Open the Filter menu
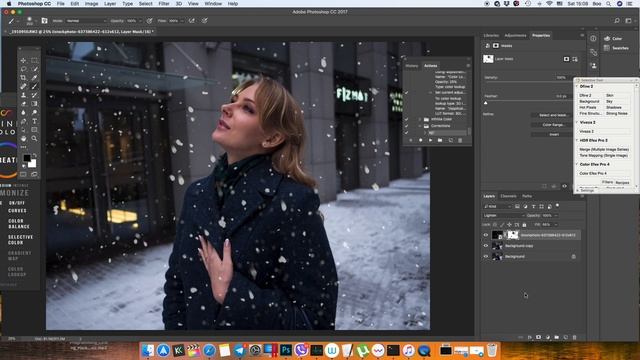The height and width of the screenshot is (360, 640). coord(164,4)
